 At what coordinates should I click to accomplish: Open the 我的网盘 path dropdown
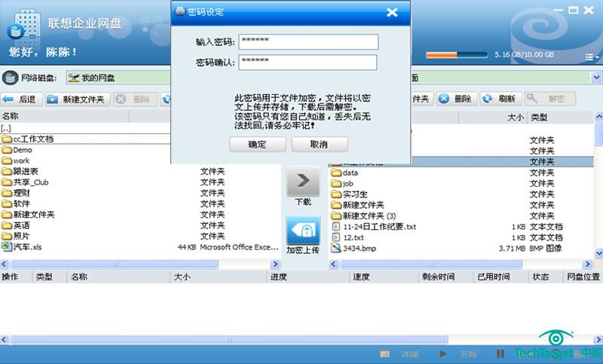[x=118, y=78]
